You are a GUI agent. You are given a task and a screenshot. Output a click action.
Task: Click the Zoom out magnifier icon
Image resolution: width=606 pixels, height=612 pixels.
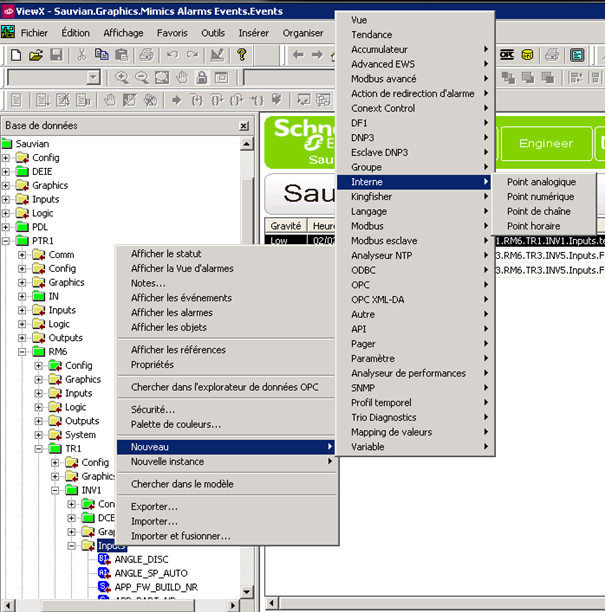pyautogui.click(x=142, y=77)
